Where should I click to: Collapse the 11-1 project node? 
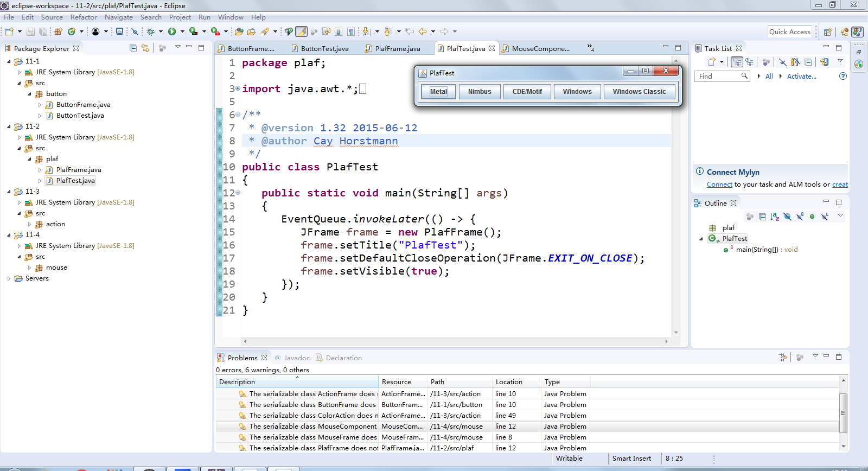point(9,61)
